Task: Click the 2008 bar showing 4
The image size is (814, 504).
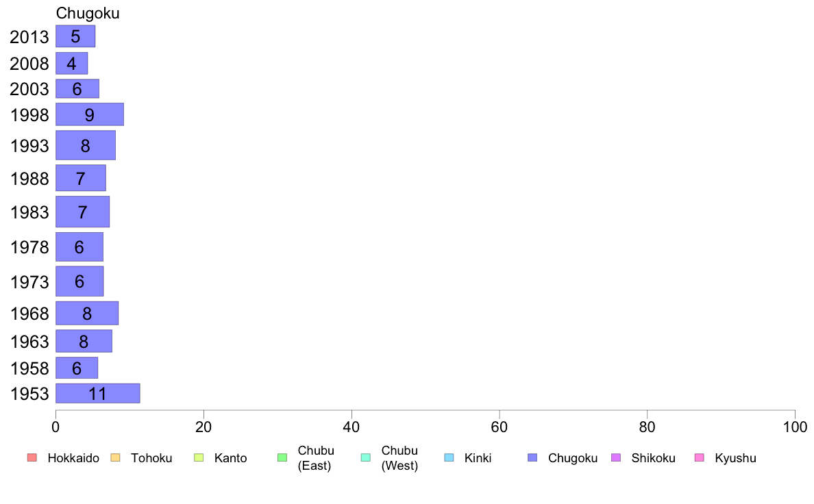Action: [72, 63]
